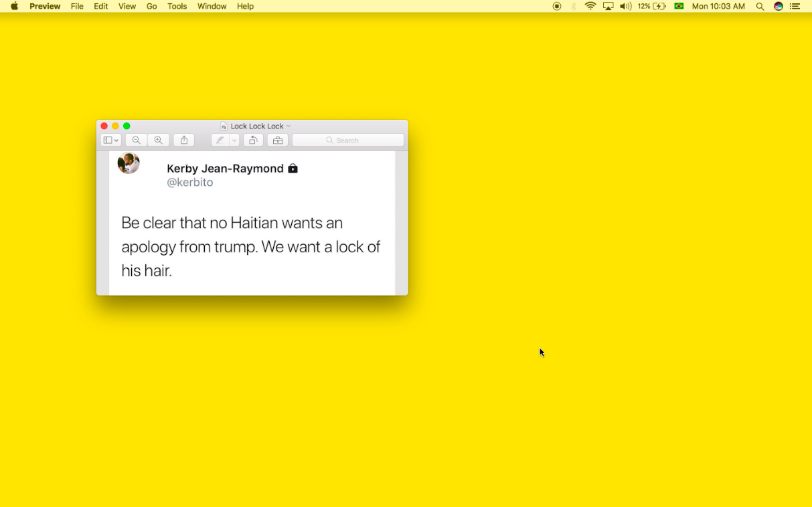Expand the highlight color dropdown arrow
Viewport: 812px width, 507px height.
click(x=234, y=140)
